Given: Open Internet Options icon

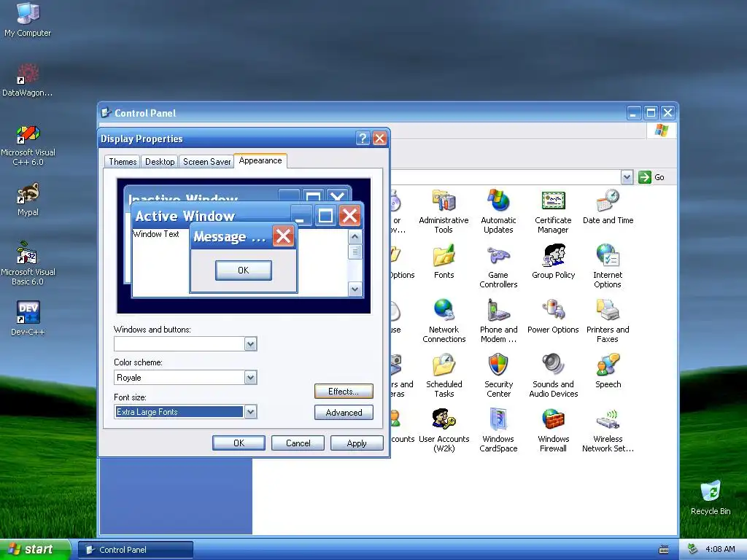Looking at the screenshot, I should pos(608,266).
